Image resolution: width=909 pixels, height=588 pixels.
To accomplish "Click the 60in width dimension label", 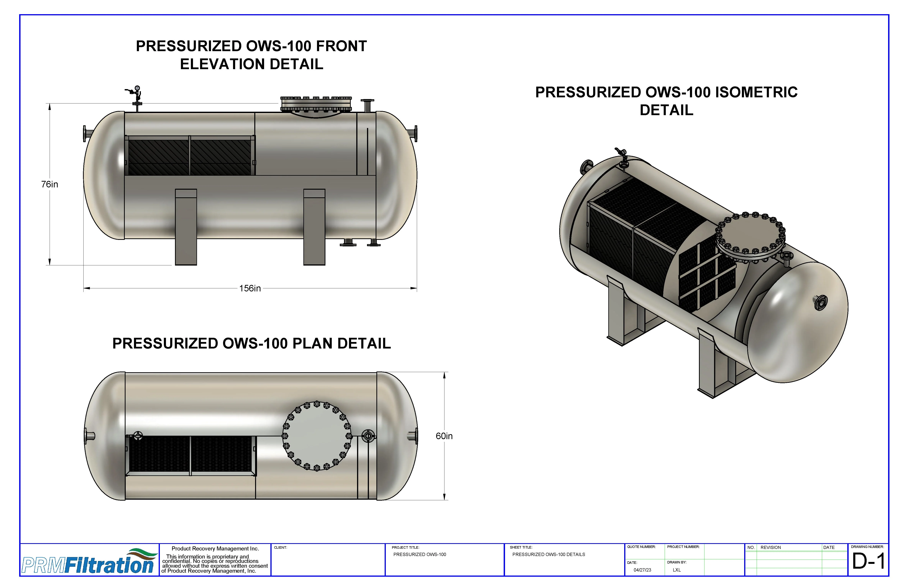I will (x=444, y=436).
